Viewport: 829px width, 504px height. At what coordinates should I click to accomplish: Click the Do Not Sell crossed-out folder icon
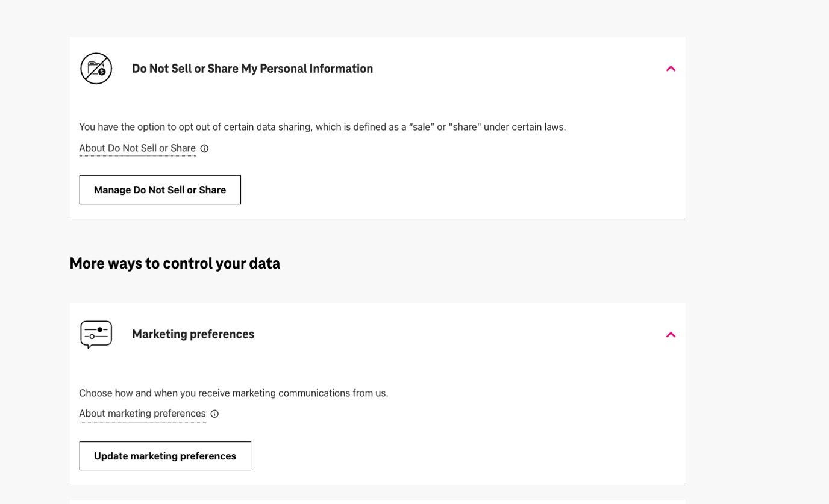96,69
